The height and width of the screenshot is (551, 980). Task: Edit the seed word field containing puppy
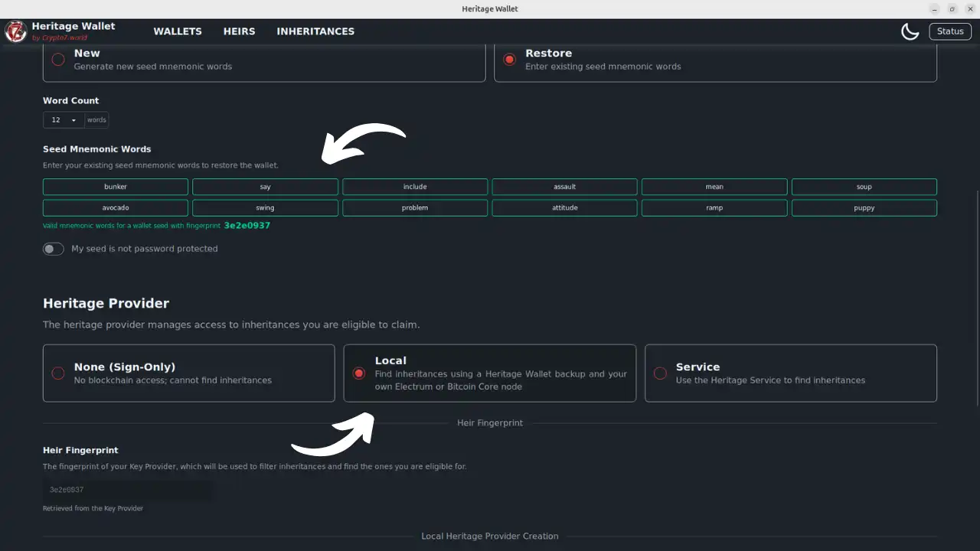(x=864, y=208)
